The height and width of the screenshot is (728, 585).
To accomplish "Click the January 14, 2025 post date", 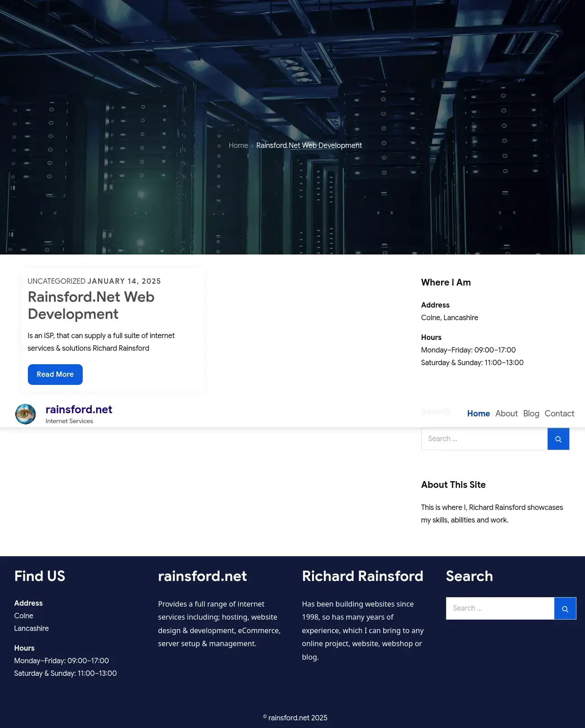I will [124, 281].
